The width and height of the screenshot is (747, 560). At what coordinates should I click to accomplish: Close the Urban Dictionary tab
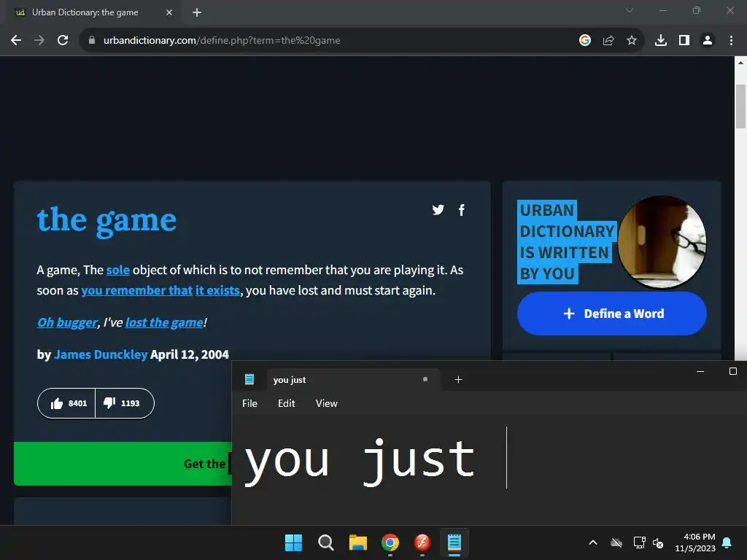pyautogui.click(x=169, y=12)
